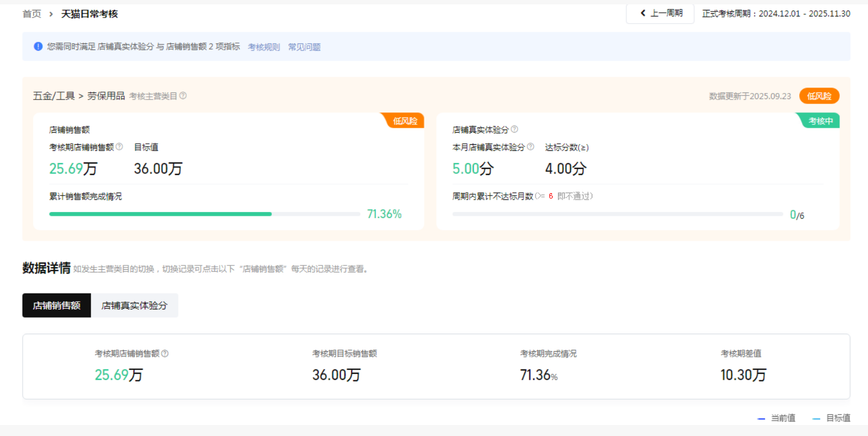Open the 考核规则 link

pos(264,47)
